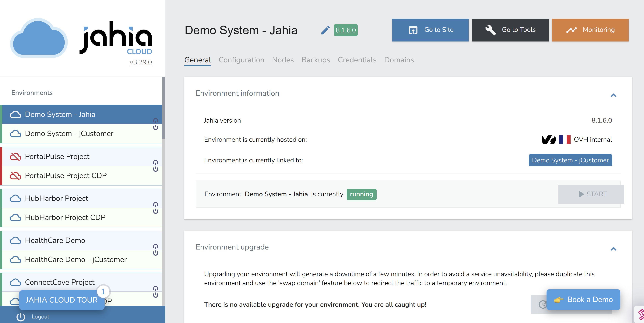Click the pencil edit name icon
Image resolution: width=644 pixels, height=323 pixels.
(x=325, y=30)
